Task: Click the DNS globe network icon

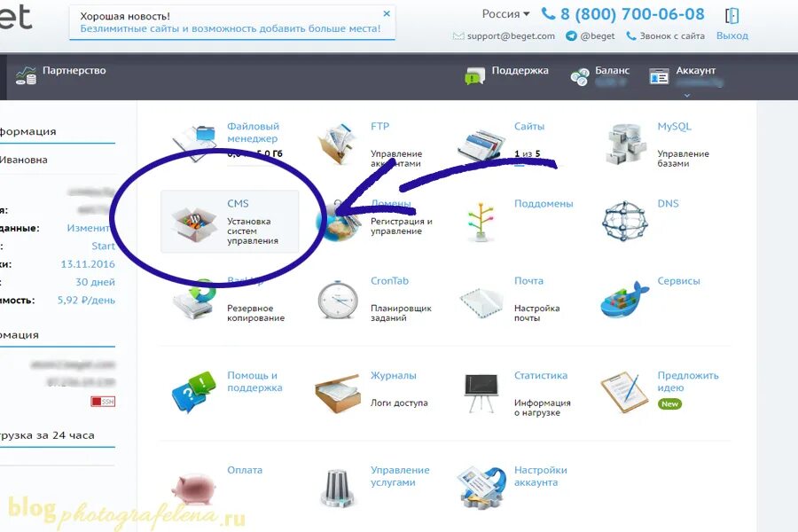Action: pyautogui.click(x=624, y=221)
